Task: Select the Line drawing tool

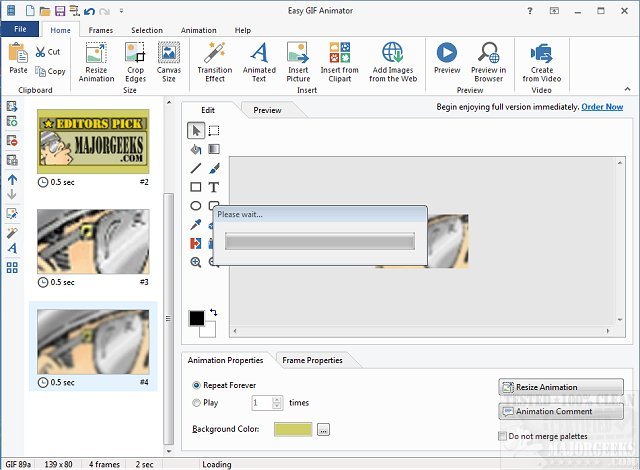Action: (196, 168)
